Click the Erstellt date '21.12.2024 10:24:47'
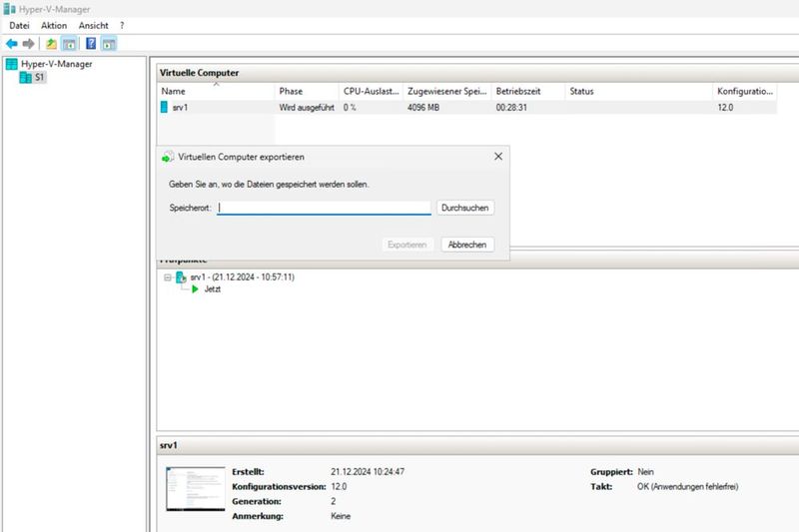The height and width of the screenshot is (532, 799). [x=368, y=472]
